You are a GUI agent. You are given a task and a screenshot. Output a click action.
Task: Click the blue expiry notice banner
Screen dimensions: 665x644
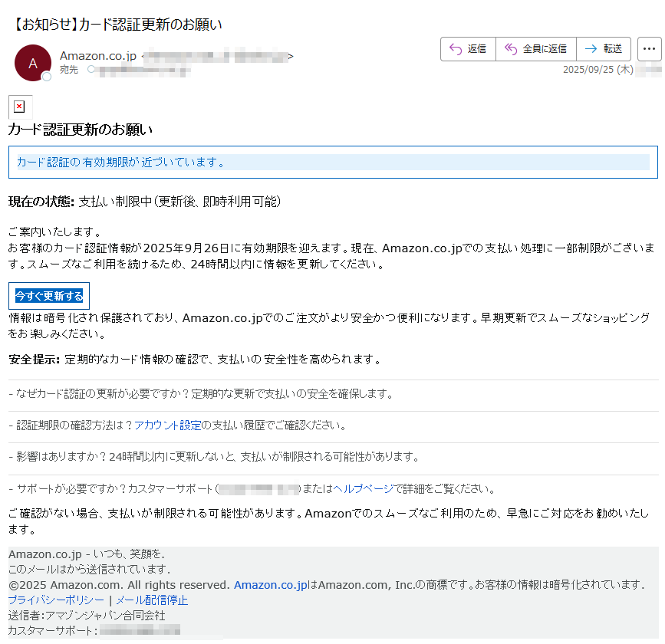tap(332, 162)
